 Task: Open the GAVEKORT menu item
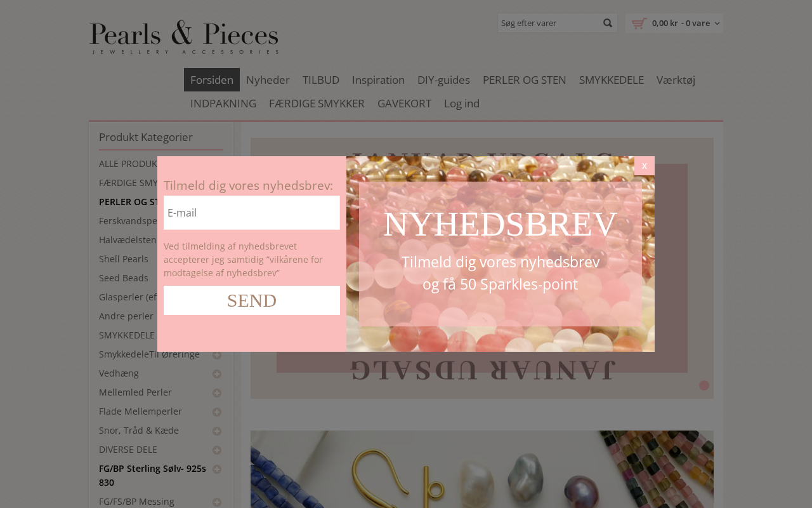[x=404, y=104]
